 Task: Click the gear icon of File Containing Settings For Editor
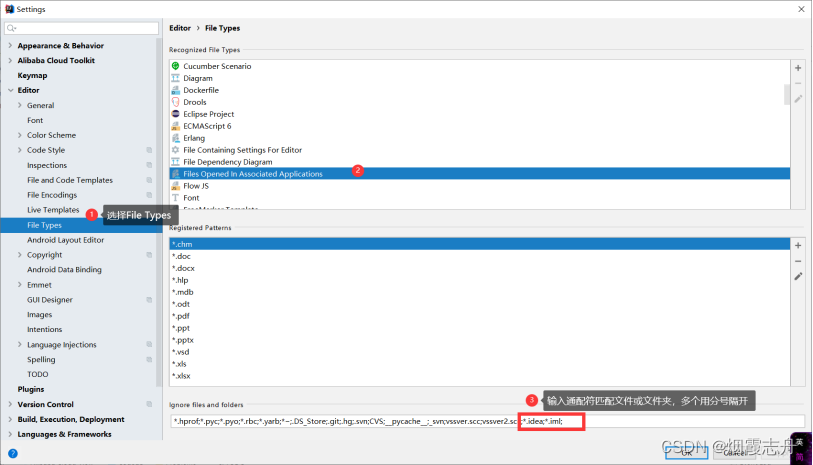[175, 150]
